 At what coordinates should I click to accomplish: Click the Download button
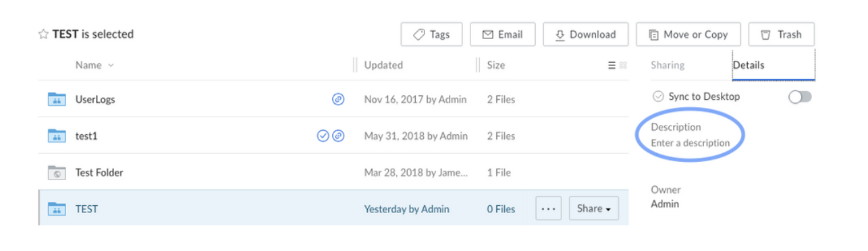pos(585,34)
